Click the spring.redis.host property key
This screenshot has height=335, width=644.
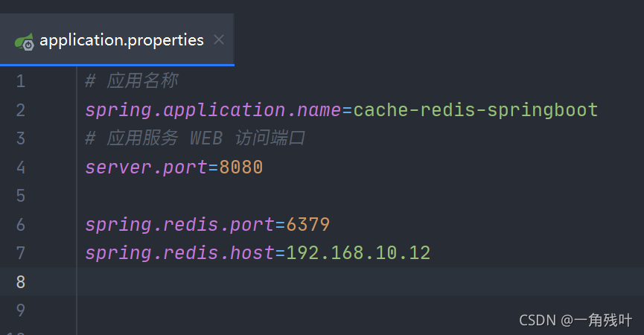(180, 253)
